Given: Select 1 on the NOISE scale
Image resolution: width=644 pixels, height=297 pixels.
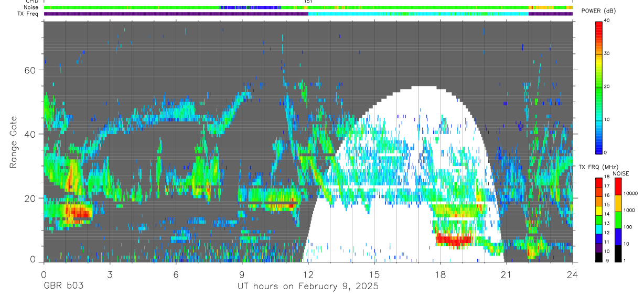Looking at the screenshot, I should pos(625,260).
